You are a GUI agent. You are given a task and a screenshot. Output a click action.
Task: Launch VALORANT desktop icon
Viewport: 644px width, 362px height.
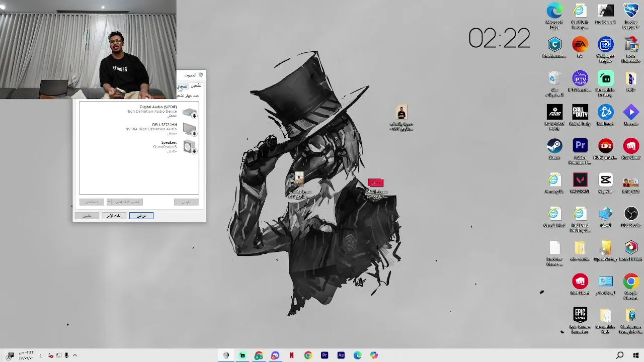point(580,183)
